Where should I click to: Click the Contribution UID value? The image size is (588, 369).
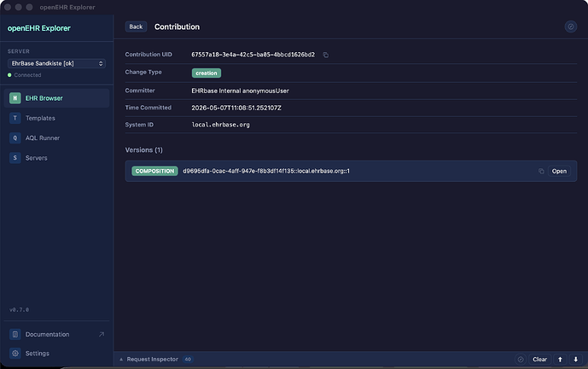(253, 55)
